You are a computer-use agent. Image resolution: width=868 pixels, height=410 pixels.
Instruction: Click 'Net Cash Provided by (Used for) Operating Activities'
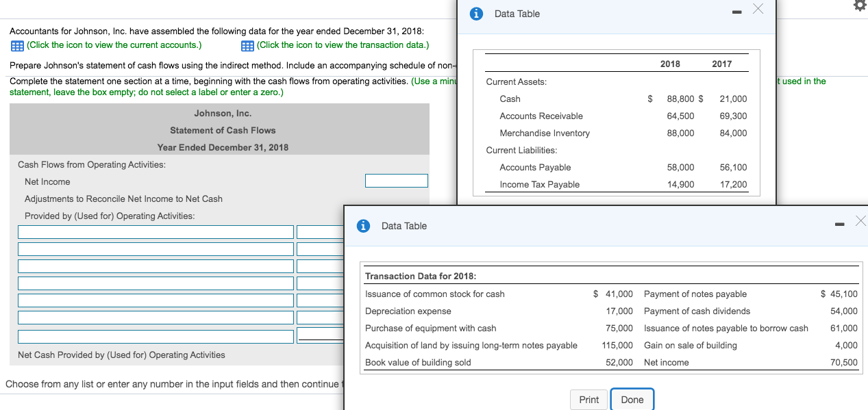[x=121, y=355]
